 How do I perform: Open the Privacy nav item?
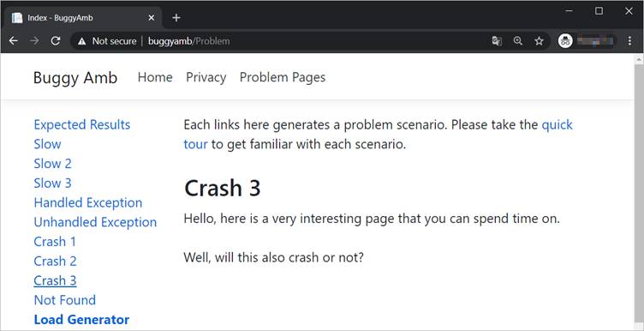[206, 77]
